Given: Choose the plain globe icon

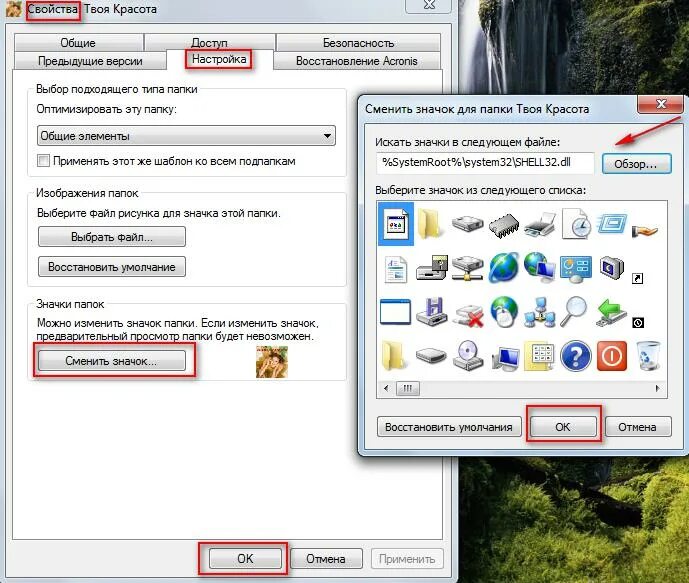Looking at the screenshot, I should click(x=504, y=267).
